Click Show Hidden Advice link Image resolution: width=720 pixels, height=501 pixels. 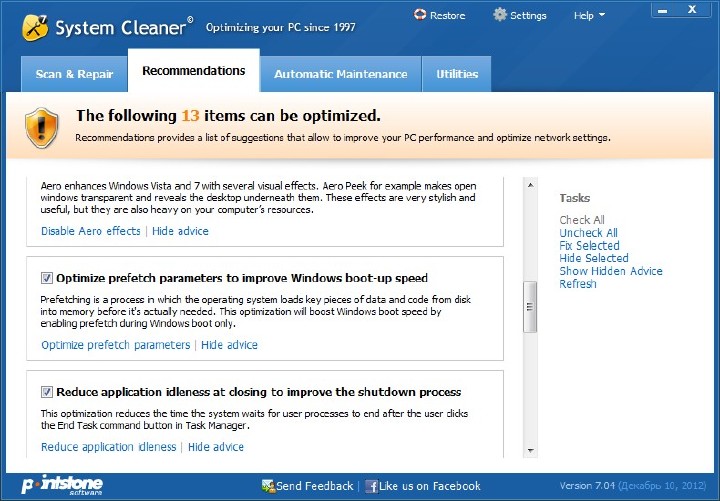(x=610, y=271)
